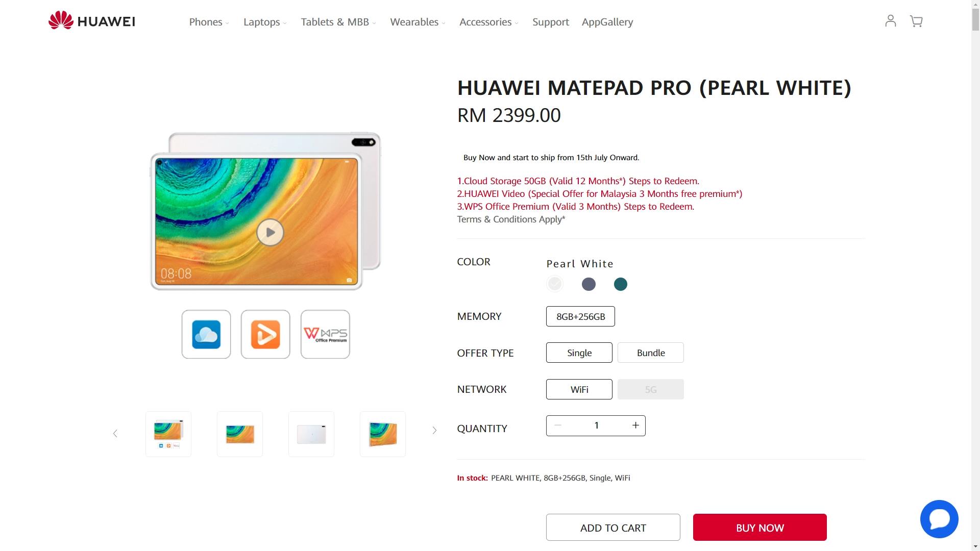Click the ADD TO CART button
This screenshot has height=551, width=980.
click(613, 528)
